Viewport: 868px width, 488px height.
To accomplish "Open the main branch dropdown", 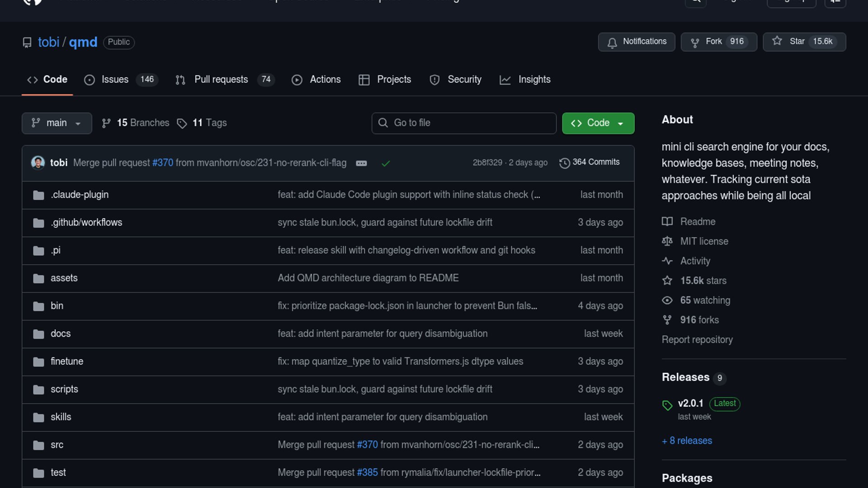I will click(57, 123).
